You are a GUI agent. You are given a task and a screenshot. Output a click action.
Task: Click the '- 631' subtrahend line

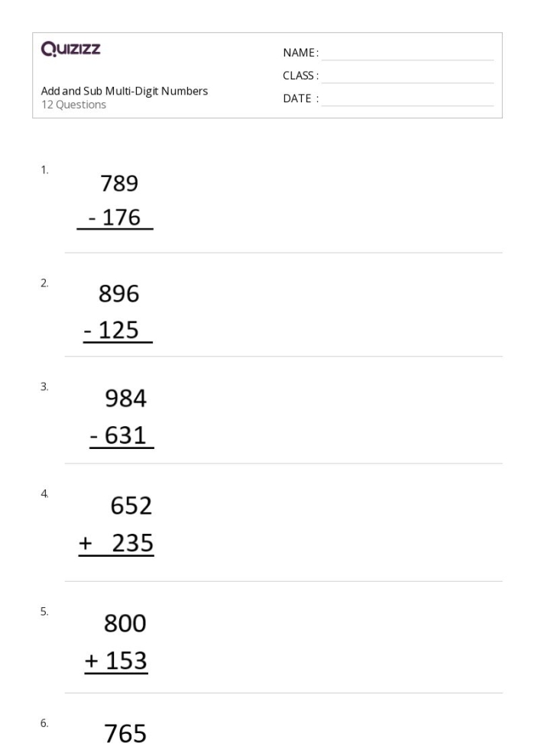(x=122, y=436)
